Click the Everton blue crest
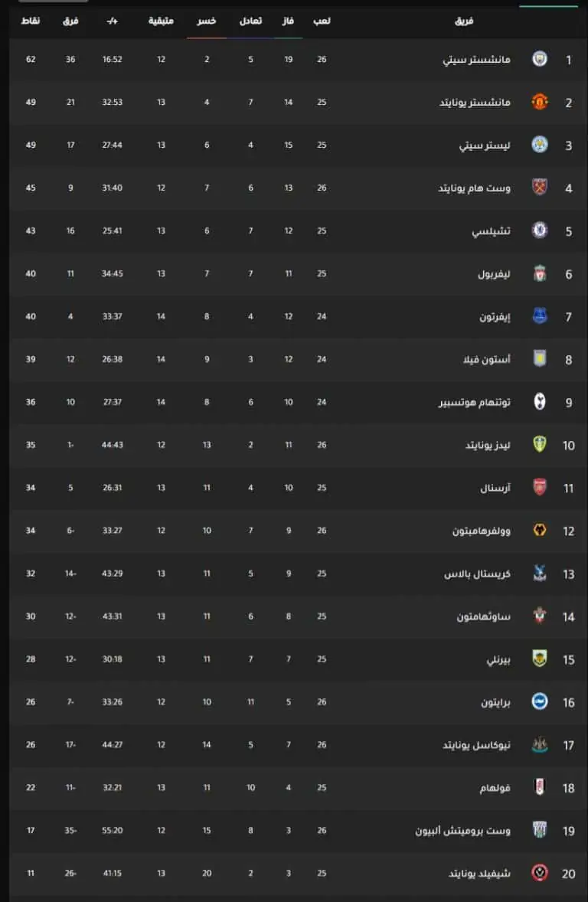 [540, 316]
